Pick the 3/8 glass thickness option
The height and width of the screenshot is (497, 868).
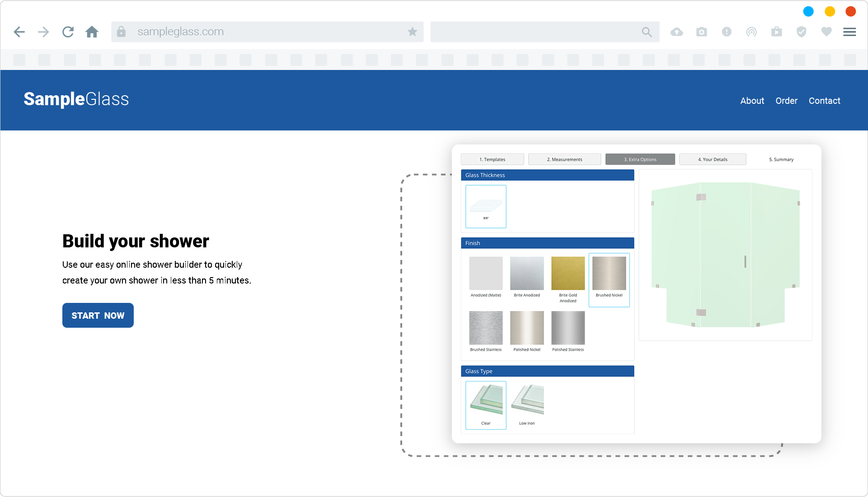pos(486,206)
